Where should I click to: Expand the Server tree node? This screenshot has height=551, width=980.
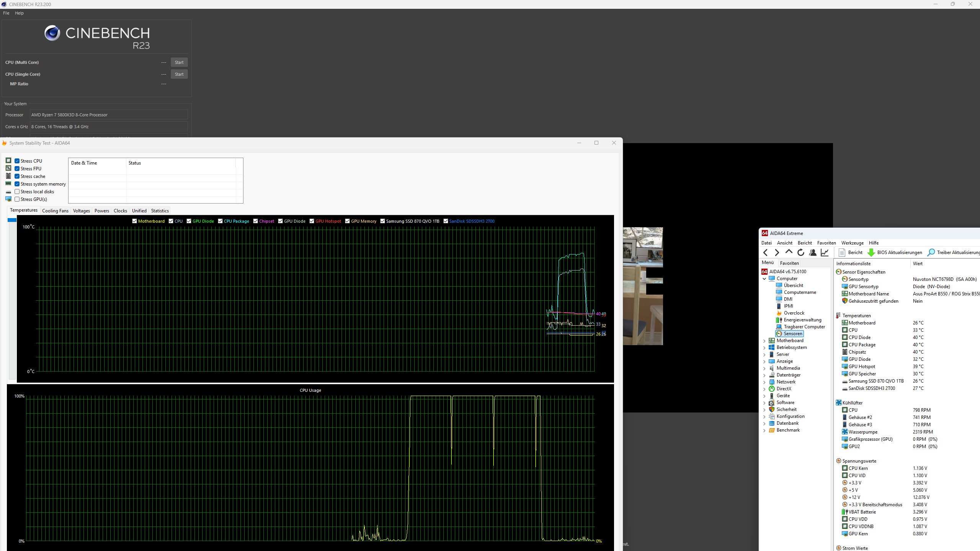coord(764,354)
